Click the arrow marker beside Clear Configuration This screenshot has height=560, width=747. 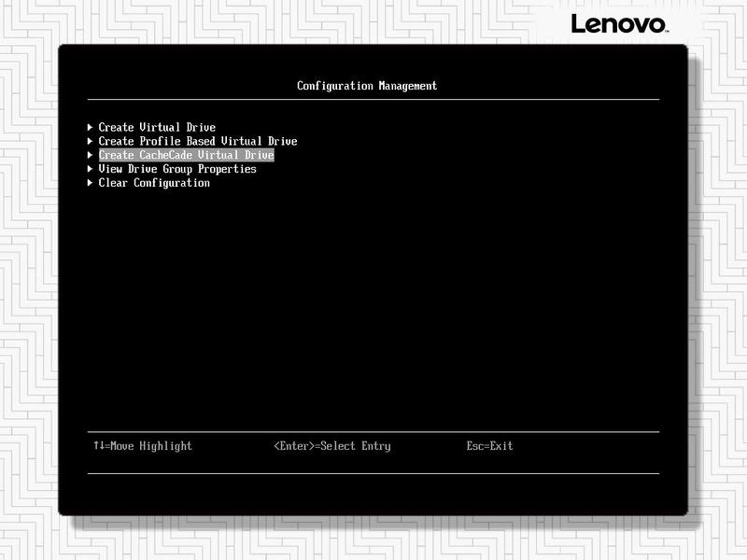pyautogui.click(x=91, y=183)
